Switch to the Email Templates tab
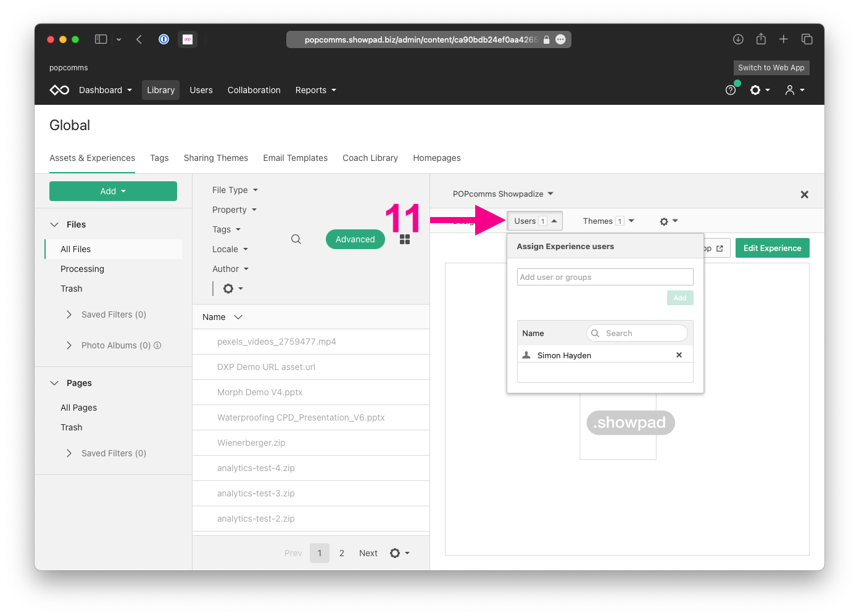 coord(295,158)
